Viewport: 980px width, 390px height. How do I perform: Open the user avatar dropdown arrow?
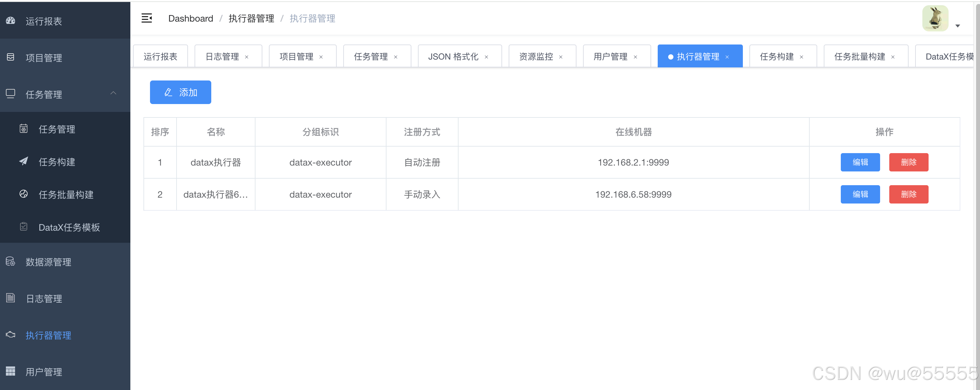(x=957, y=26)
